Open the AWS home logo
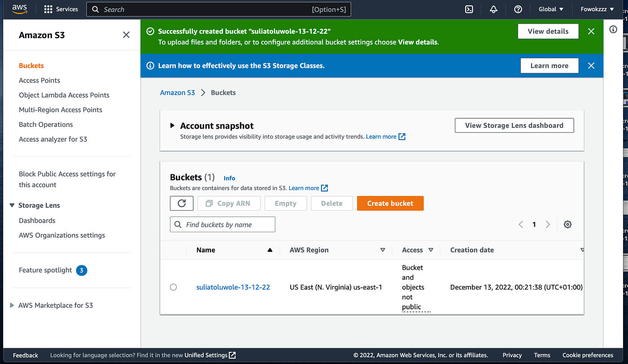The width and height of the screenshot is (628, 364). click(x=20, y=9)
